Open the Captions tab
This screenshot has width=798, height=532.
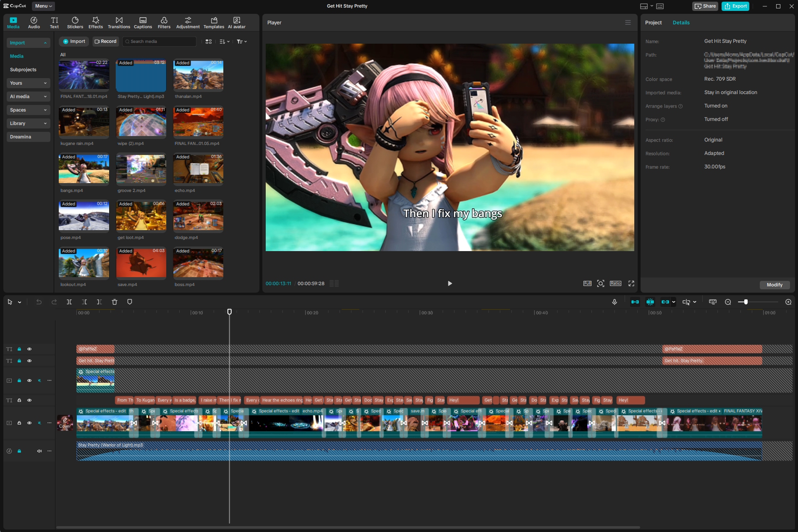143,23
